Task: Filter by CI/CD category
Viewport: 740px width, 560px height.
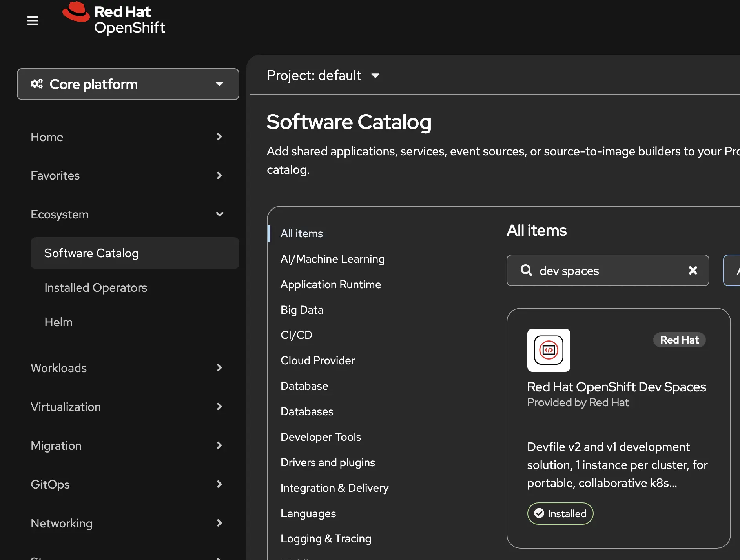Action: tap(296, 335)
